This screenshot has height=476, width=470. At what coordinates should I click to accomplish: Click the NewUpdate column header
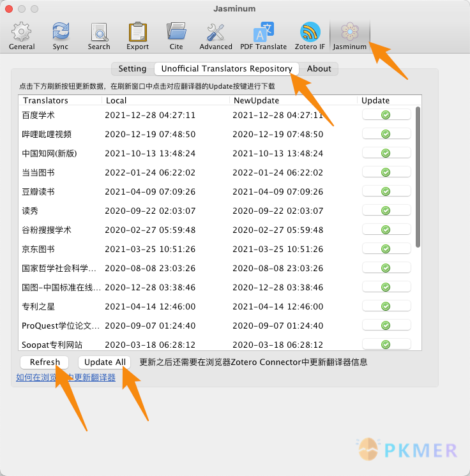click(293, 100)
